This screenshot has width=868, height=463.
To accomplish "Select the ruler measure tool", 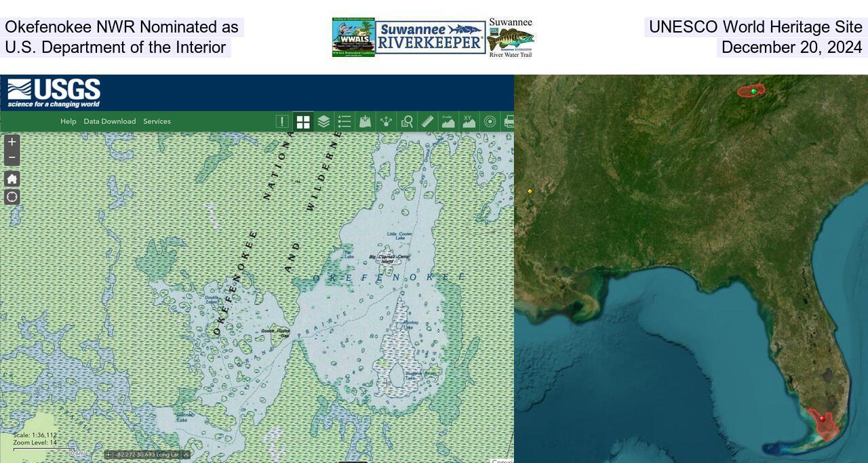I will pyautogui.click(x=427, y=121).
